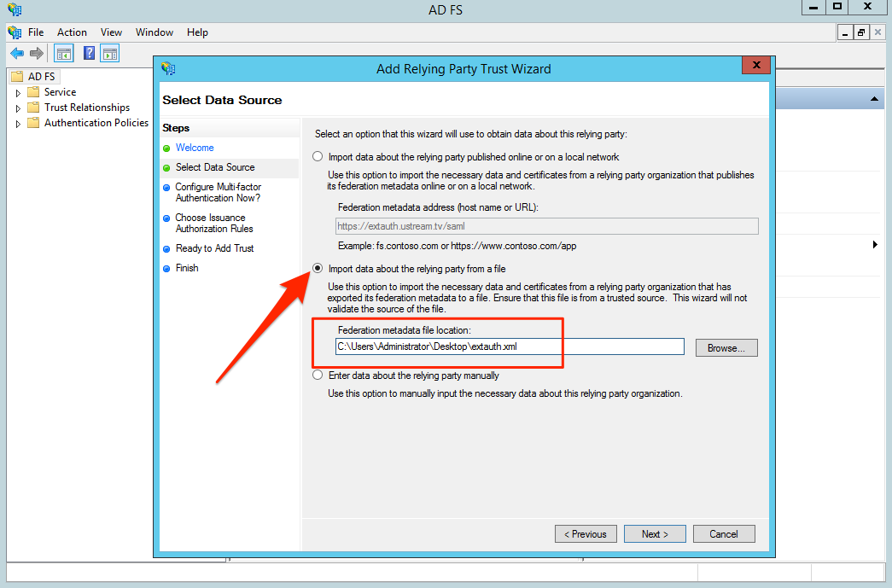Go to the Welcome wizard step
The width and height of the screenshot is (892, 588).
[195, 148]
